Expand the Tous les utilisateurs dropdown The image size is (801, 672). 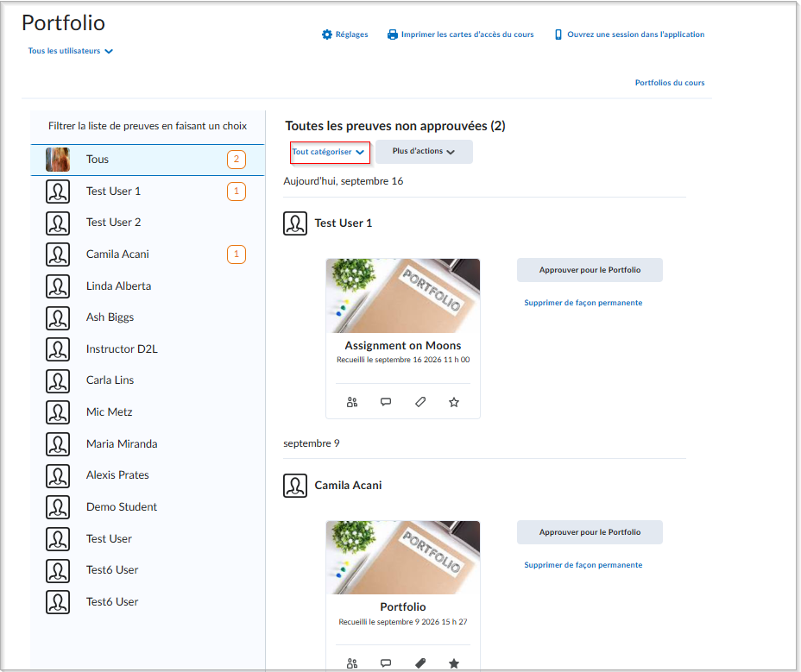click(71, 51)
